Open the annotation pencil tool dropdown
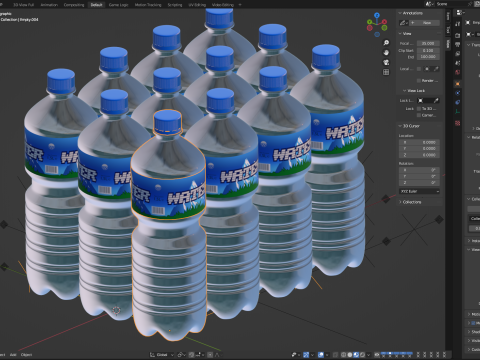Screen dimensions: 480x360 point(404,23)
